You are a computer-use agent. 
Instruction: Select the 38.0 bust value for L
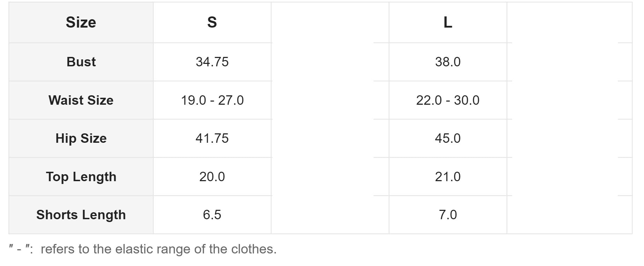point(448,62)
